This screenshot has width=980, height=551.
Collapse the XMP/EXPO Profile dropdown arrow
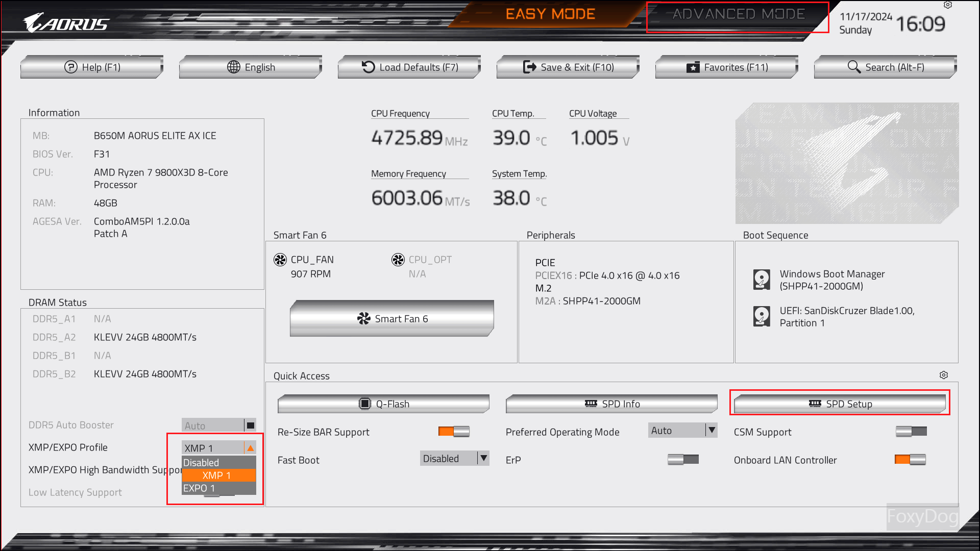pyautogui.click(x=250, y=448)
